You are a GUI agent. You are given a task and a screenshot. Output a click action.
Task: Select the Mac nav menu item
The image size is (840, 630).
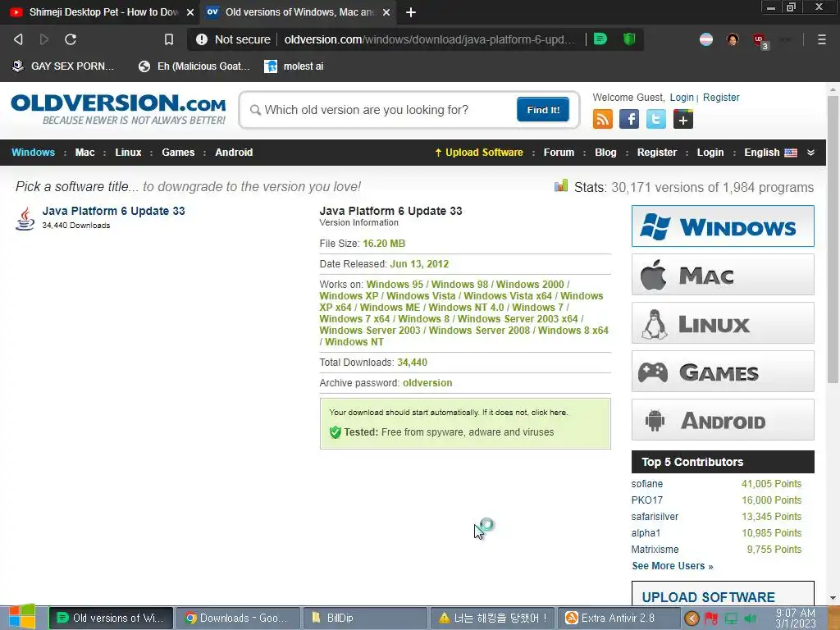[x=84, y=152]
